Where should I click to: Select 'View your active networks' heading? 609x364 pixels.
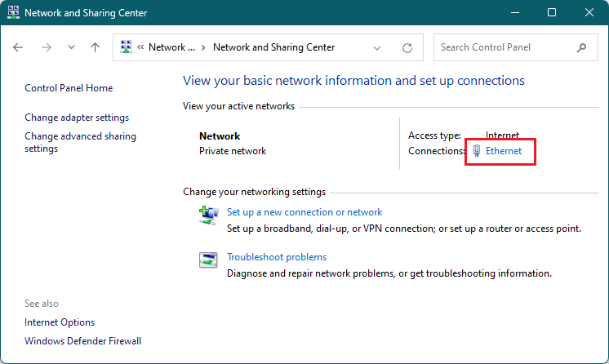pos(239,106)
